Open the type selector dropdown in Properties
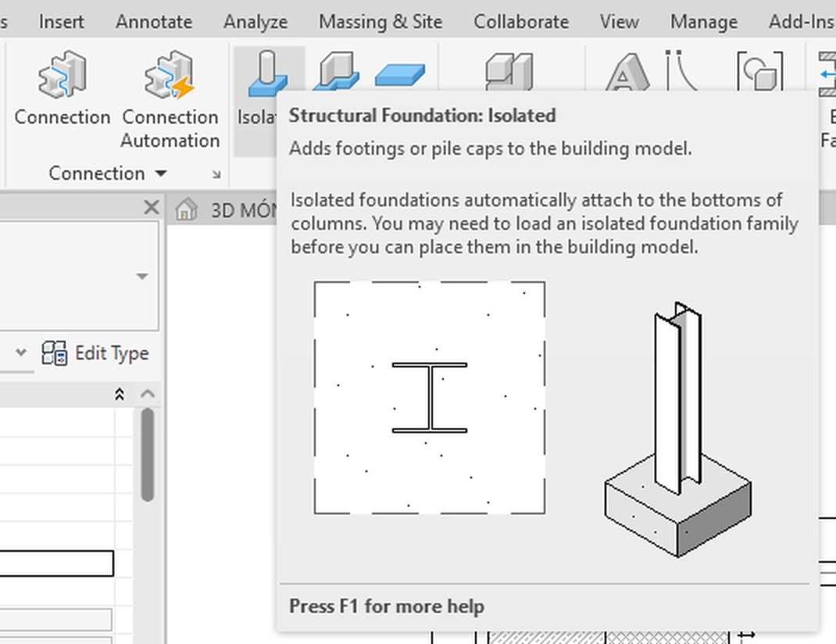836x644 pixels. point(142,276)
